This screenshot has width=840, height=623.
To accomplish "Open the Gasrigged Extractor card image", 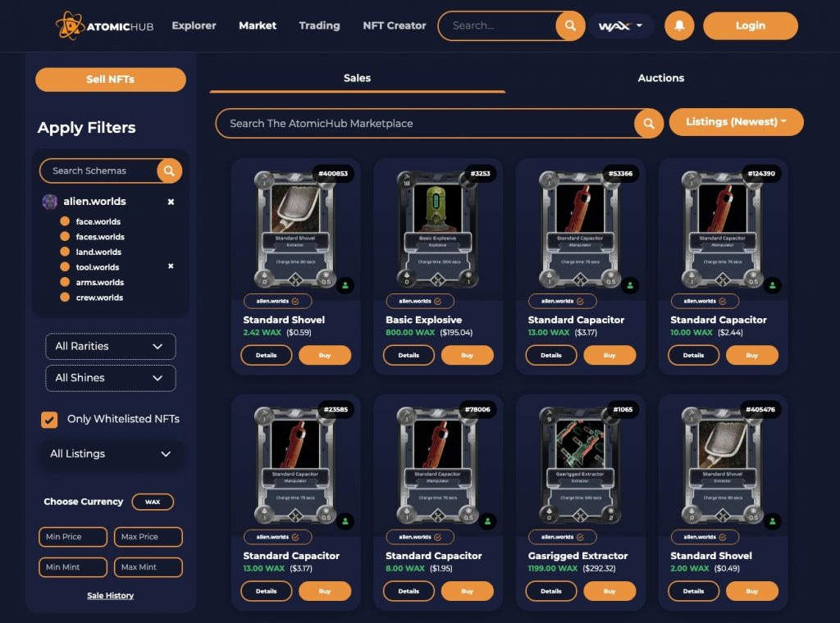I will [580, 465].
